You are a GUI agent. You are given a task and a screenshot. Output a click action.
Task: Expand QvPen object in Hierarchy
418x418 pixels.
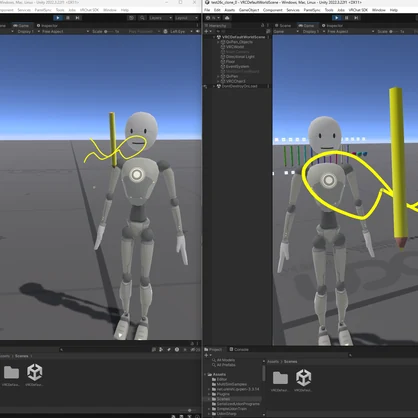click(218, 76)
